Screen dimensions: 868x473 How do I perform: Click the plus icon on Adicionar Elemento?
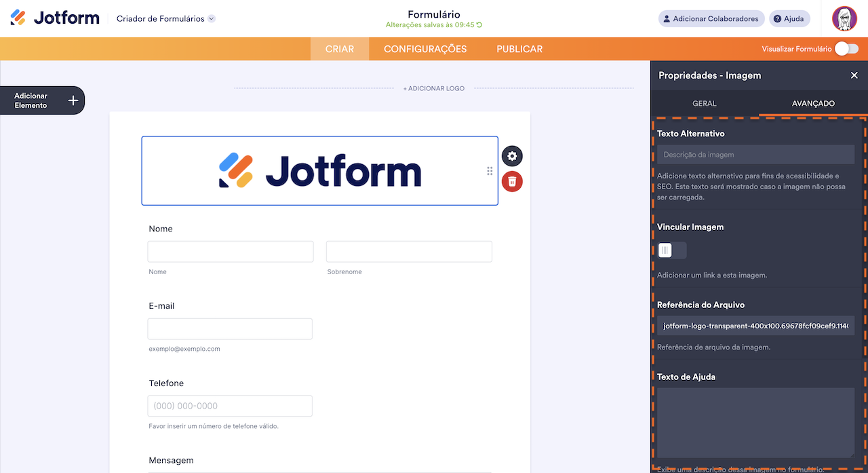(x=73, y=100)
